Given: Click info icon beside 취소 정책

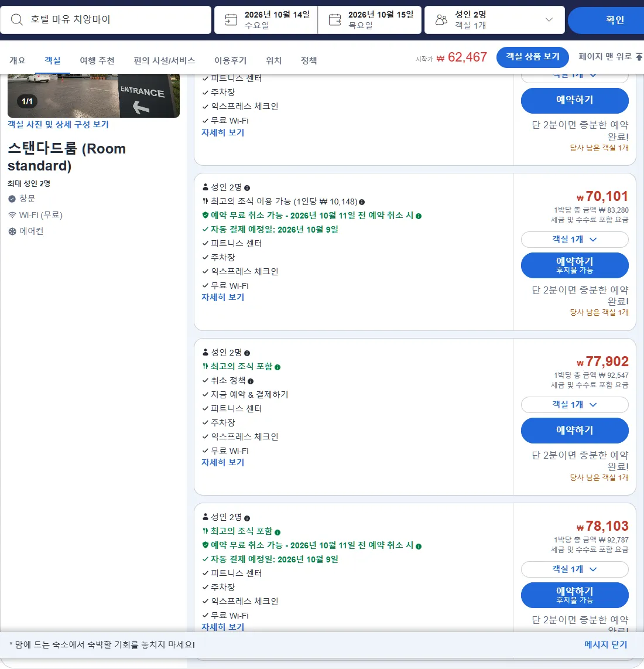Looking at the screenshot, I should [251, 381].
